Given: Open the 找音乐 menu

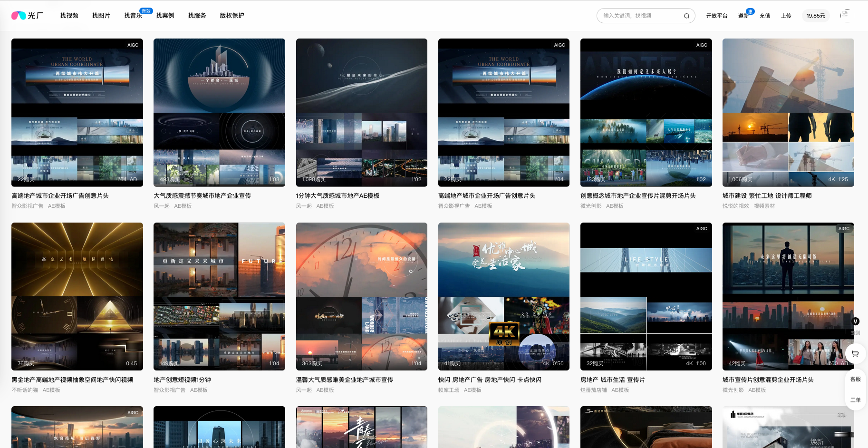Looking at the screenshot, I should click(x=133, y=16).
